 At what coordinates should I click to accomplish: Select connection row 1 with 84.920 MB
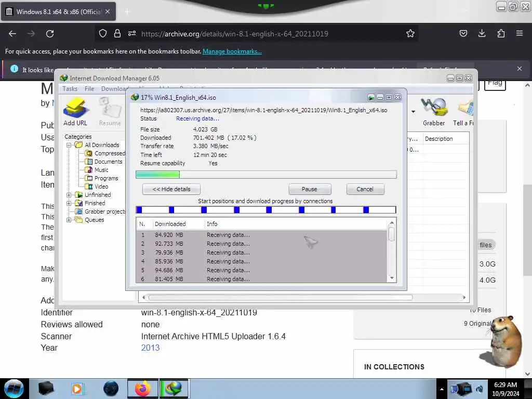pyautogui.click(x=262, y=235)
